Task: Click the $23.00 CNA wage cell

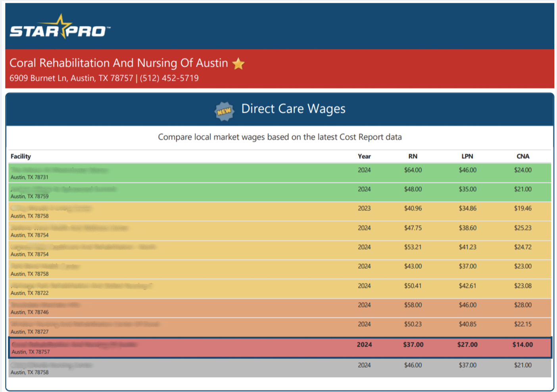Action: click(x=523, y=267)
